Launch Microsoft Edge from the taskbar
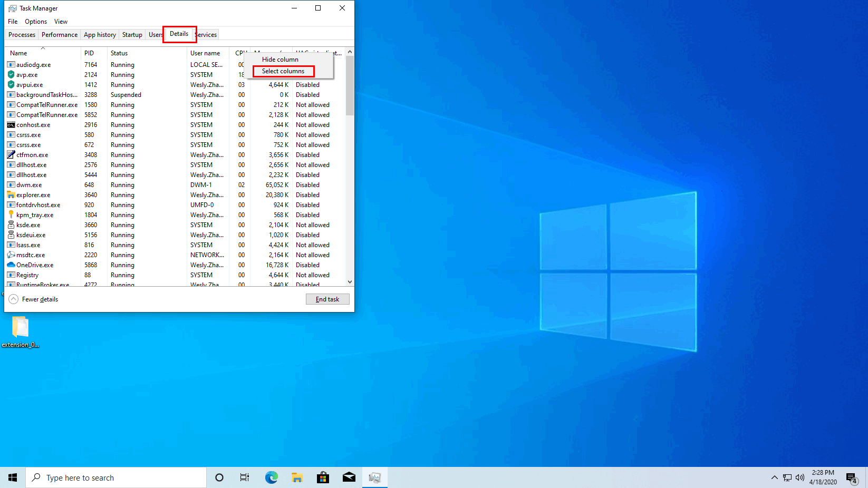The height and width of the screenshot is (488, 868). pos(271,477)
